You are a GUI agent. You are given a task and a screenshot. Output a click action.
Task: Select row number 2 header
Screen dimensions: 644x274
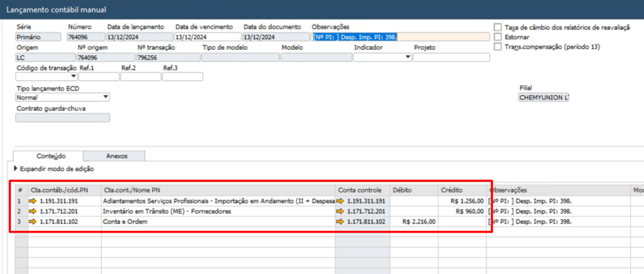(21, 211)
